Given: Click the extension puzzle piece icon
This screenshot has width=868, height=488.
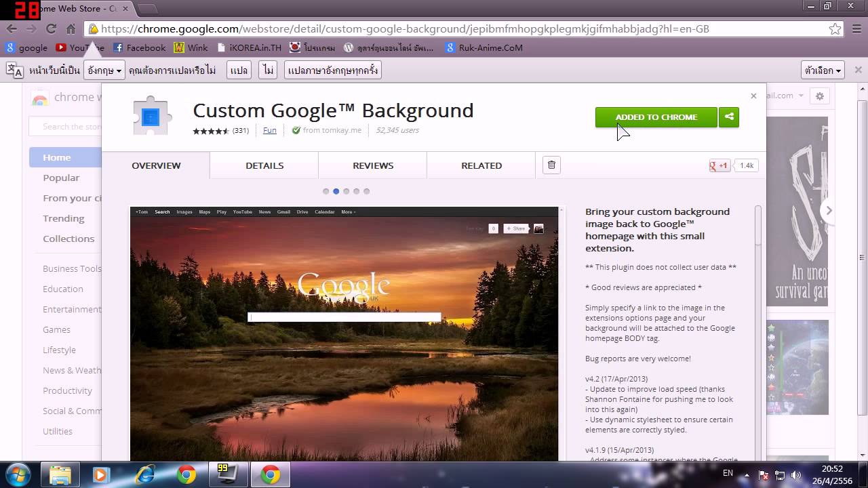Looking at the screenshot, I should tap(152, 117).
